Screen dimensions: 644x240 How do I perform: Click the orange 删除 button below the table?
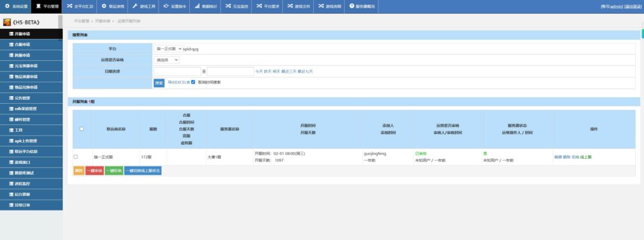(79, 171)
